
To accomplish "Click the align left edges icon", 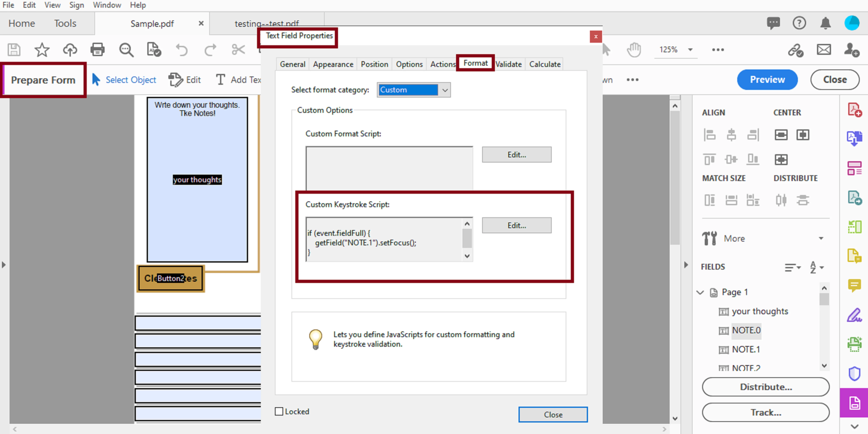I will pos(709,135).
